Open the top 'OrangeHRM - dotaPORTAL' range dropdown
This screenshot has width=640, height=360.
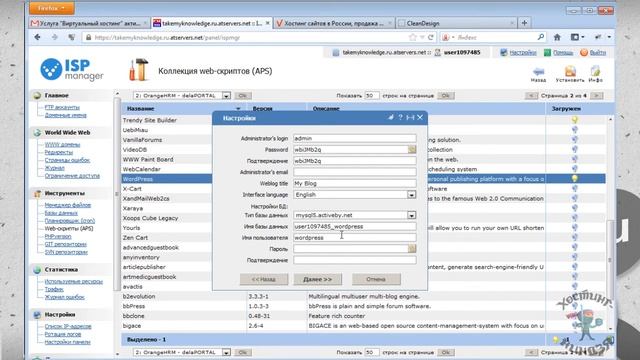pos(182,96)
